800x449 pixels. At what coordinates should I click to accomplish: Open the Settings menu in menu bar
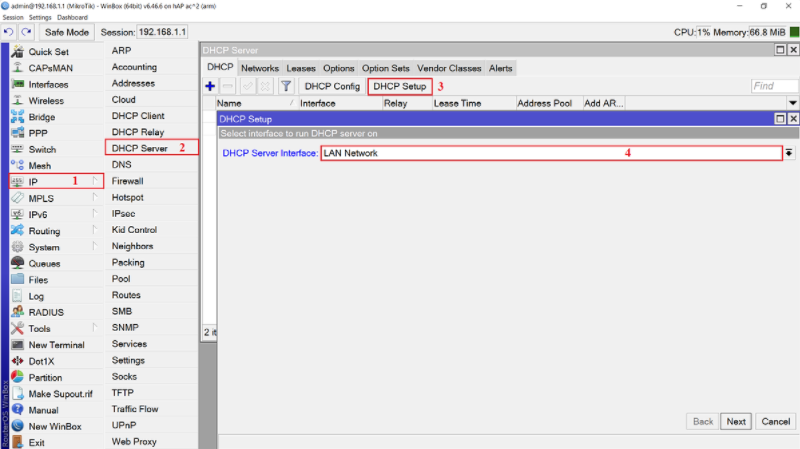pyautogui.click(x=40, y=17)
